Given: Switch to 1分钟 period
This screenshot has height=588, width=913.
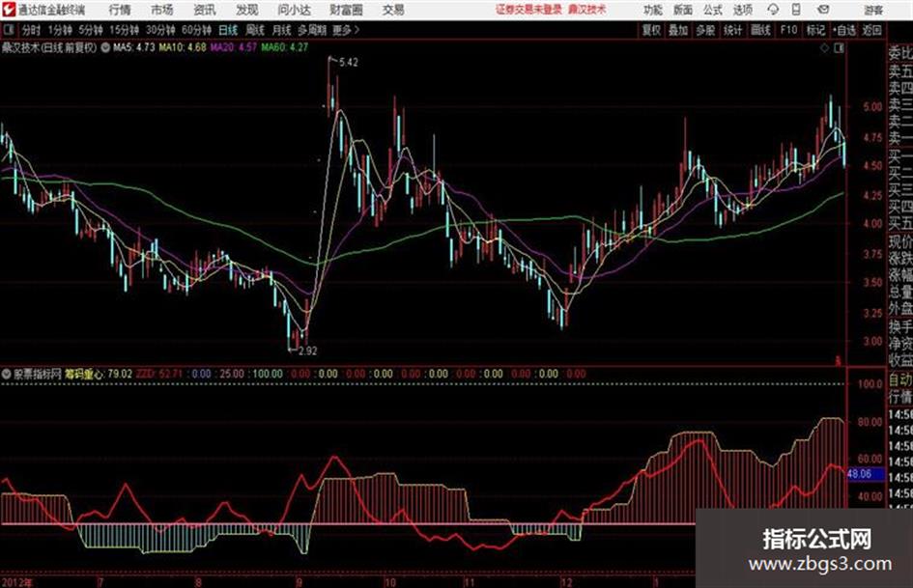Looking at the screenshot, I should pos(59,30).
